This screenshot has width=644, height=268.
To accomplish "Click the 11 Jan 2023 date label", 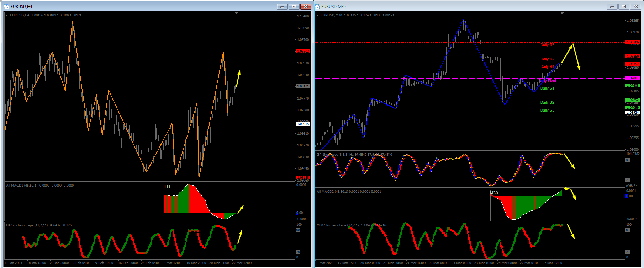I will 13,263.
